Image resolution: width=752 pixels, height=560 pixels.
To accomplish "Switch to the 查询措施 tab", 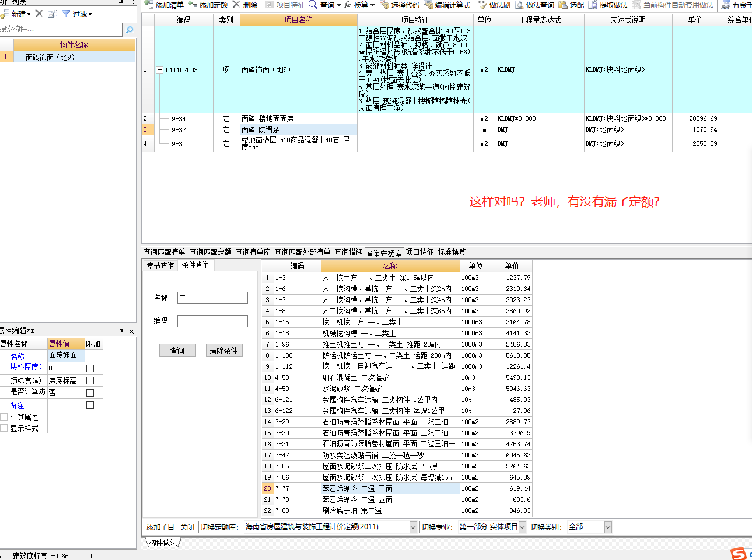I will tap(348, 252).
